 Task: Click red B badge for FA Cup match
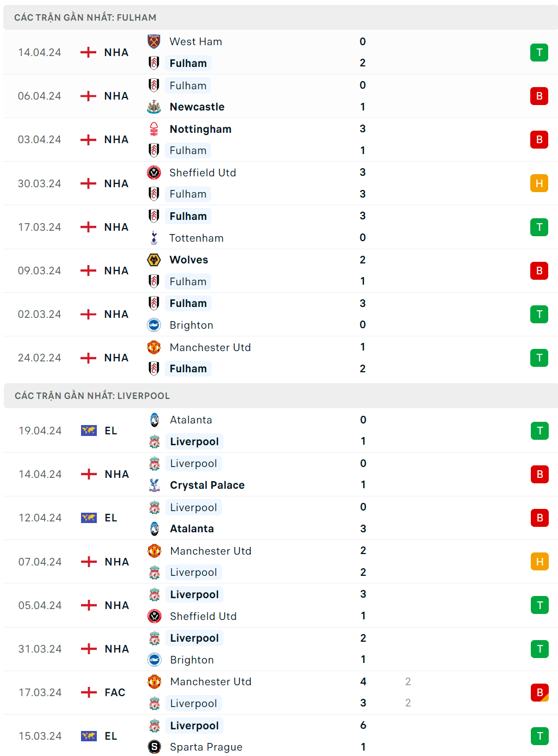(540, 692)
